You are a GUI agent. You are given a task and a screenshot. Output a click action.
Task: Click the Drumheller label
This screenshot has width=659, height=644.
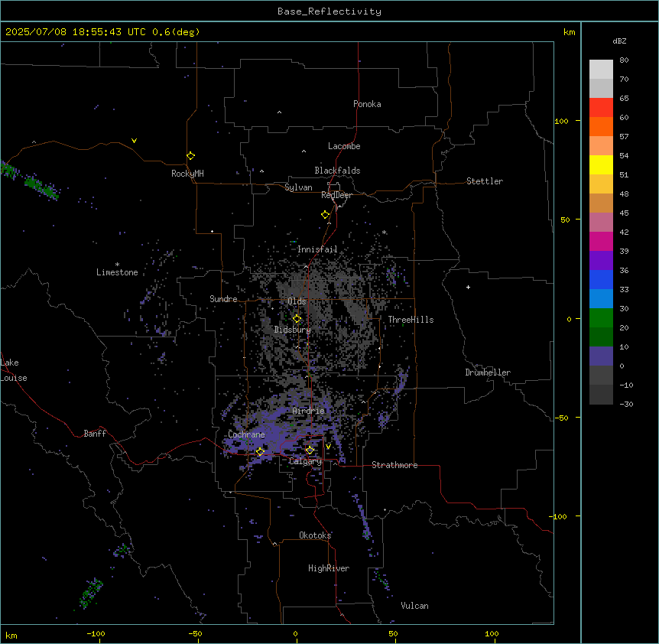488,372
